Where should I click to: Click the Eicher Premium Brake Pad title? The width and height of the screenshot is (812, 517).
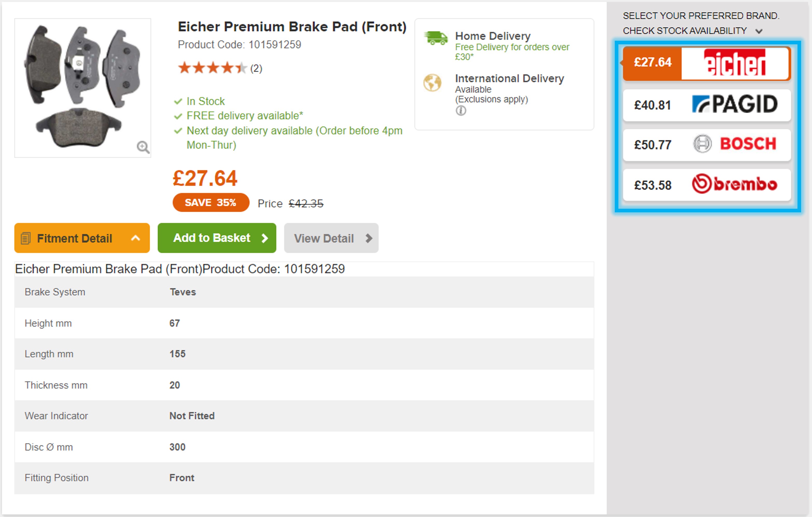[292, 27]
